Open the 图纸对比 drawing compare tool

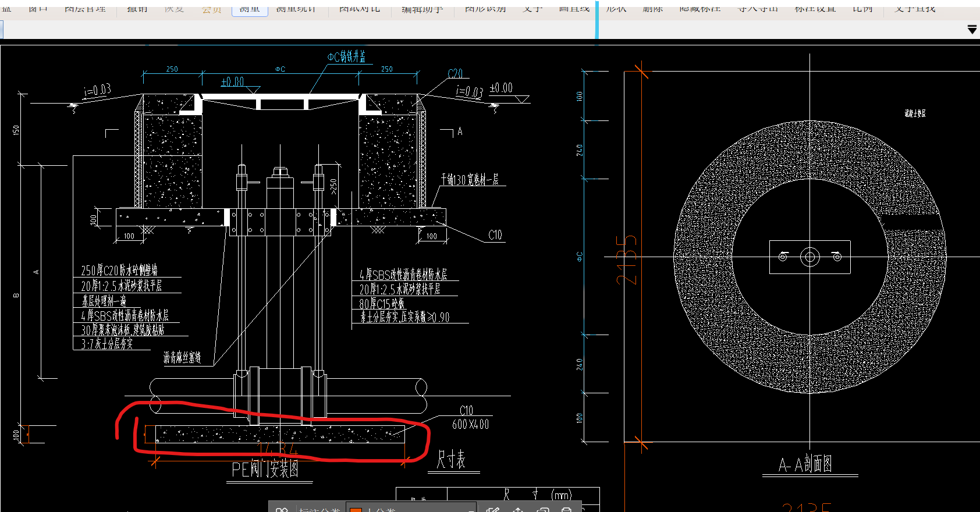pyautogui.click(x=359, y=9)
